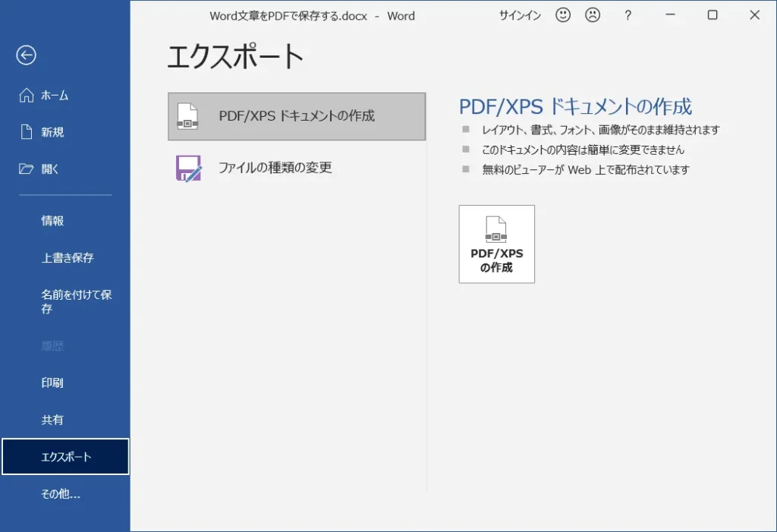Click the blank page icon for 新規
The height and width of the screenshot is (532, 777).
coord(27,132)
